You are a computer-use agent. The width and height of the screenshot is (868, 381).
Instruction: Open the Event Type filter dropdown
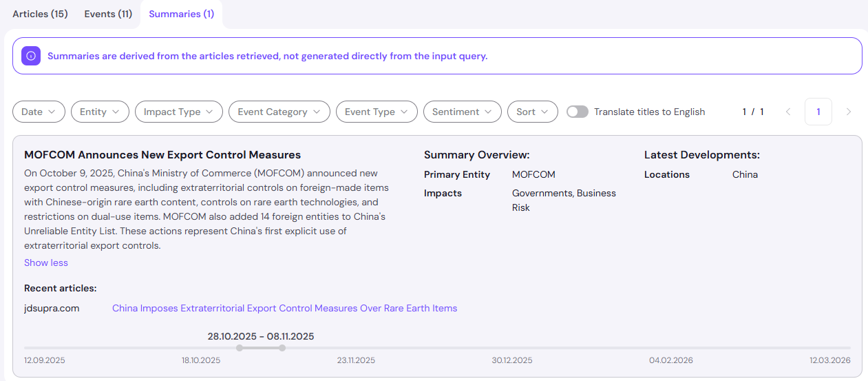[377, 112]
